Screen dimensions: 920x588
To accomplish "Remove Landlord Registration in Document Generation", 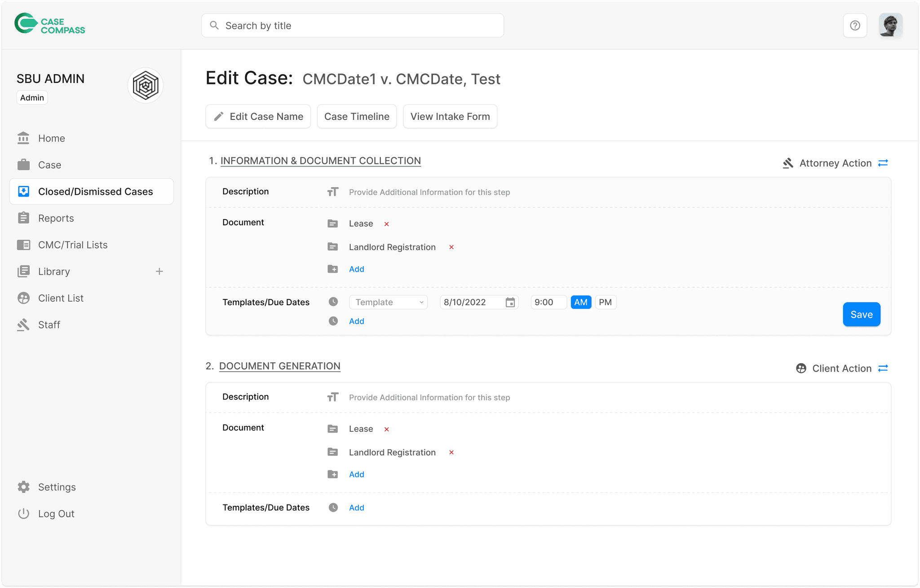I will point(451,452).
